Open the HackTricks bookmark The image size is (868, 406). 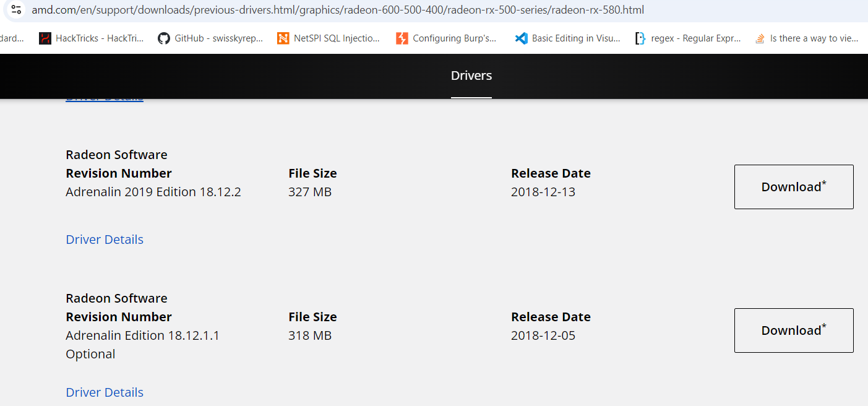coord(92,38)
